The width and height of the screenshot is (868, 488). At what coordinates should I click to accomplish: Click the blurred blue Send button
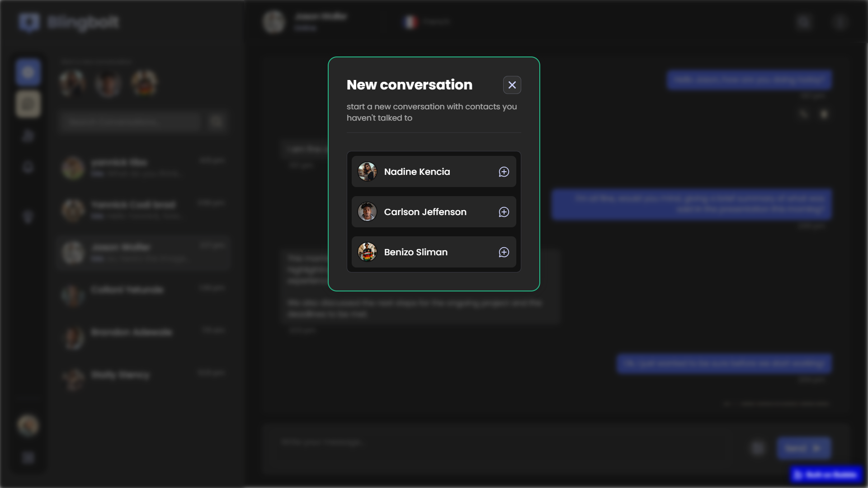(x=803, y=448)
